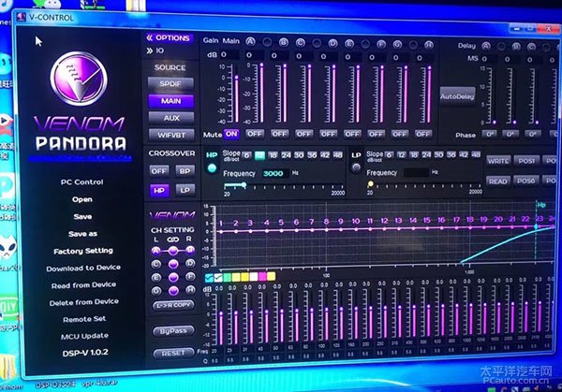Click the AutoDelay button
This screenshot has width=562, height=392.
[x=457, y=96]
